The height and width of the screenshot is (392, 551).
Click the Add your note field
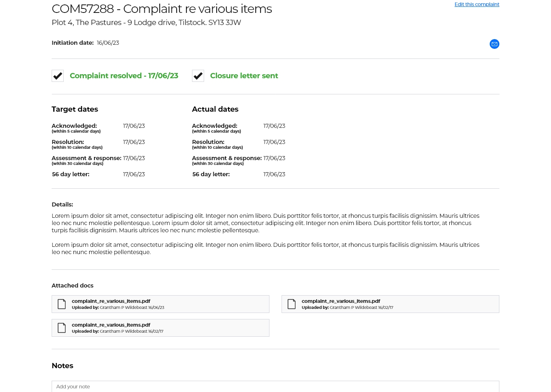point(275,386)
